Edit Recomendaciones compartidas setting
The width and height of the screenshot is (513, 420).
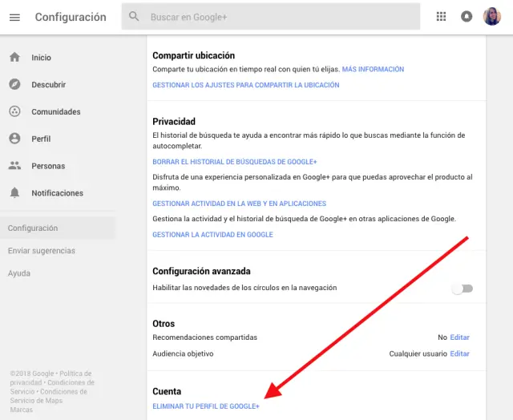pos(459,337)
